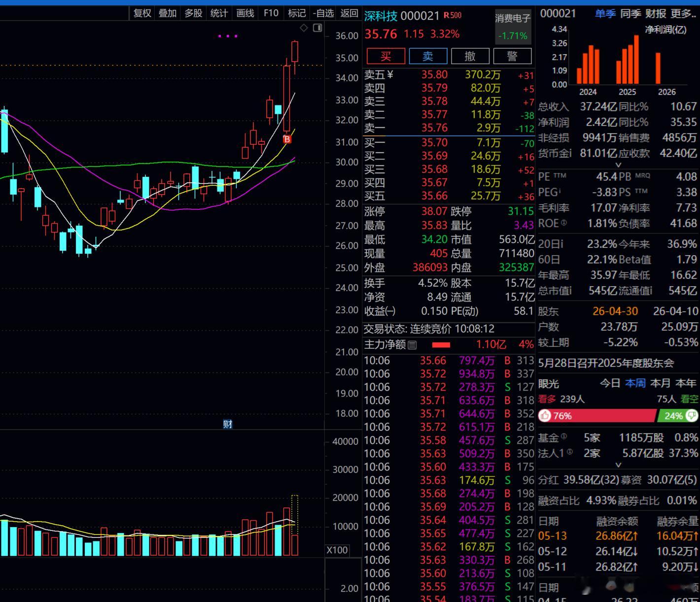The image size is (700, 602).
Task: Remove stock from watchlist via -自选
Action: [323, 13]
